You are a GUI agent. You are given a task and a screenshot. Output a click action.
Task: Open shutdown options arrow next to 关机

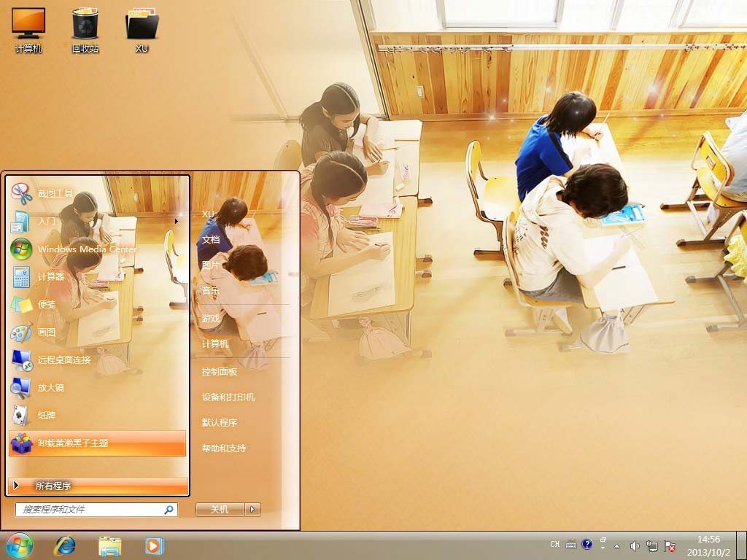click(x=252, y=510)
